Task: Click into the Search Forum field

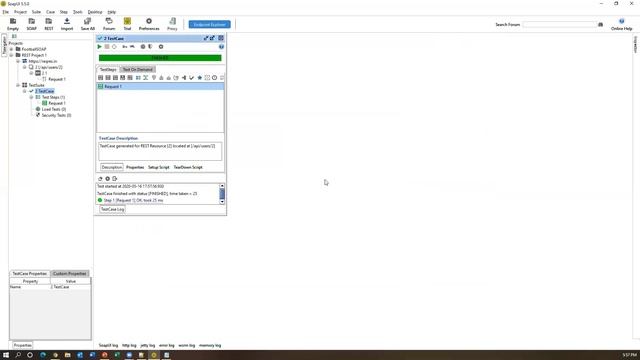Action: [x=559, y=24]
